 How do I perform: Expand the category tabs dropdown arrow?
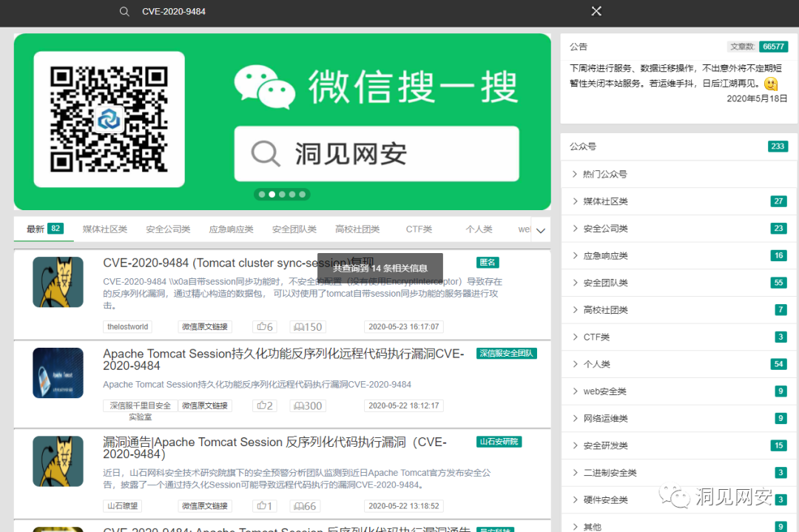(541, 230)
